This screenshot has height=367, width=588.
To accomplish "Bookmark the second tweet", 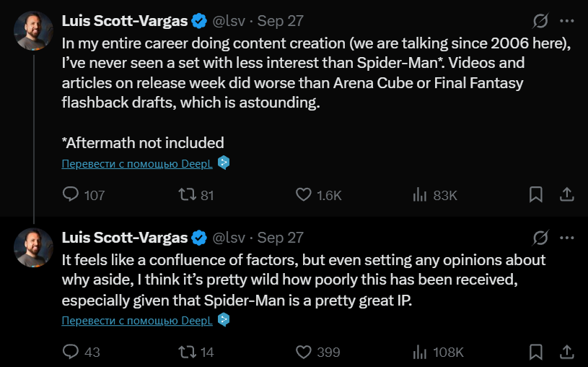I will pyautogui.click(x=536, y=352).
